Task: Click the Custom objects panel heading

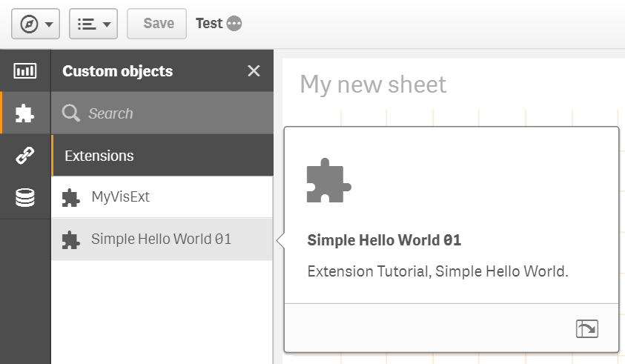Action: (117, 71)
